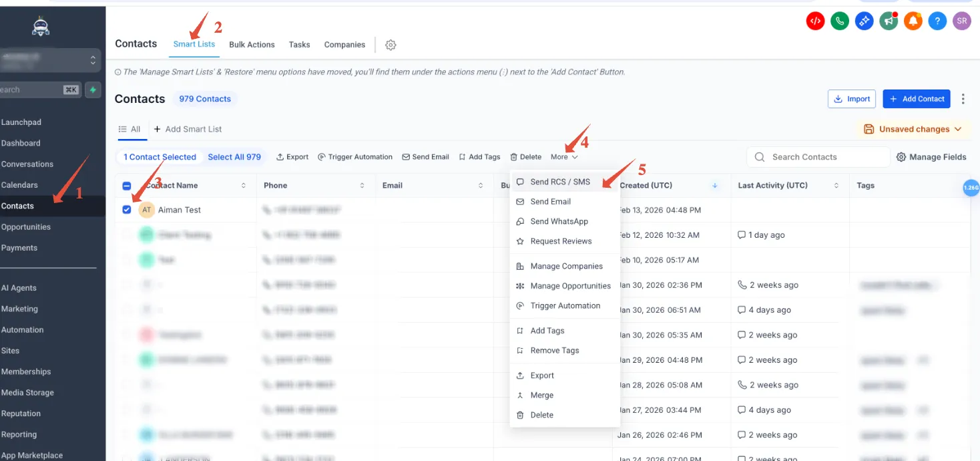Open the blue help question mark
Screen dimensions: 980x461
(937, 21)
